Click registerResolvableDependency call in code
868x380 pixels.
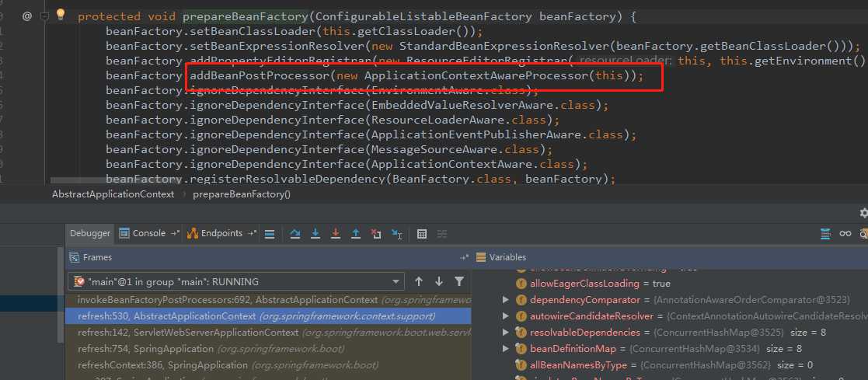288,179
